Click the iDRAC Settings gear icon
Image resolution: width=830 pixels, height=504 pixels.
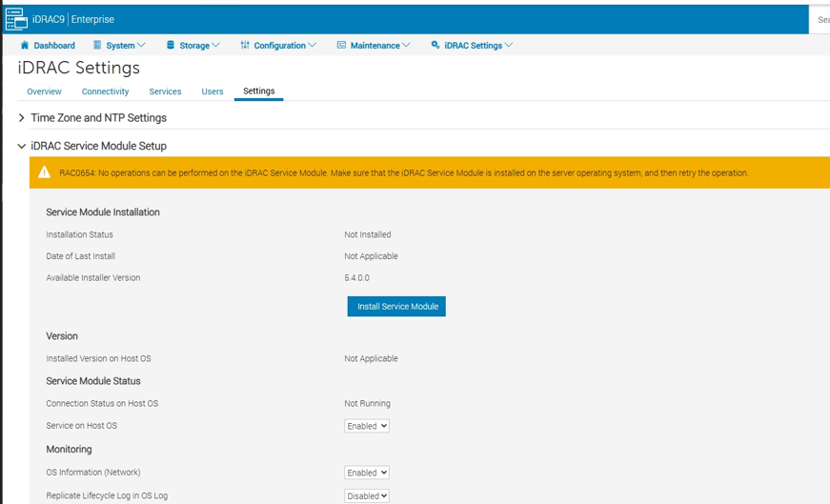(435, 45)
